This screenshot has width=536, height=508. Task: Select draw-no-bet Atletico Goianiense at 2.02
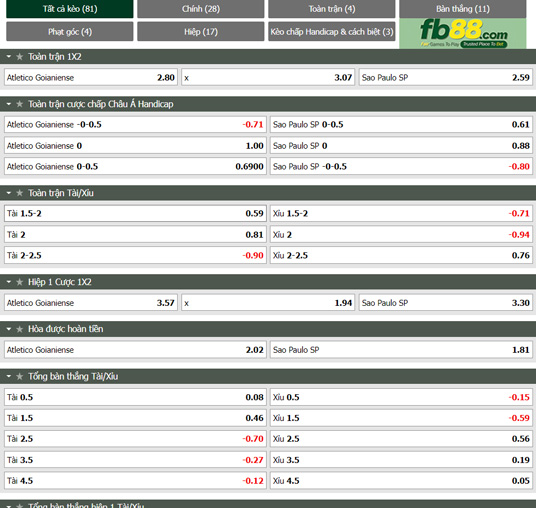coord(135,350)
